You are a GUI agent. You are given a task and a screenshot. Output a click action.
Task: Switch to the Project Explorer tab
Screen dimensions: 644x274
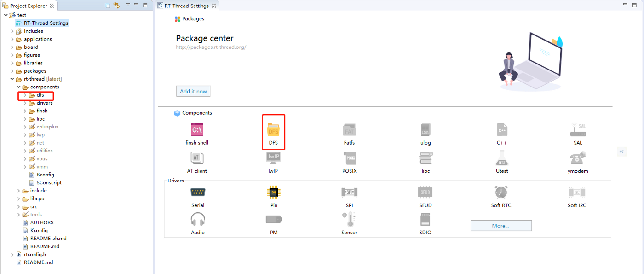coord(29,6)
